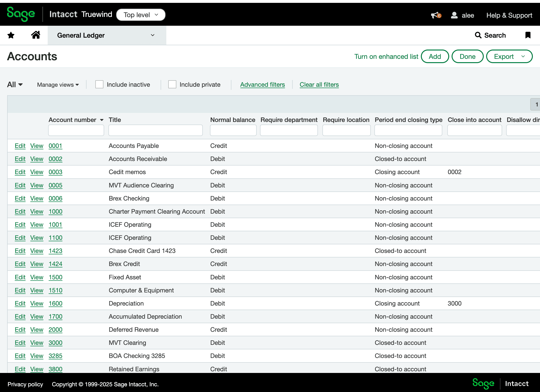Click Clear all filters link
The image size is (540, 392).
click(319, 85)
